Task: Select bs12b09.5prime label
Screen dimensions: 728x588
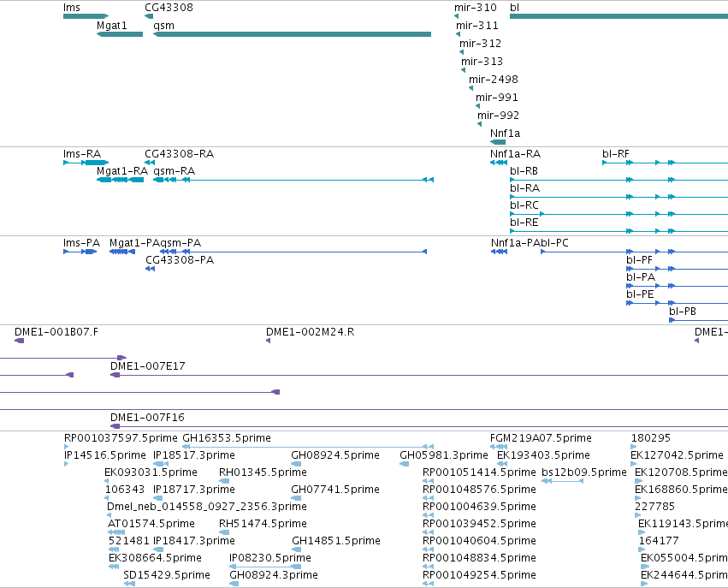Action: (x=584, y=472)
